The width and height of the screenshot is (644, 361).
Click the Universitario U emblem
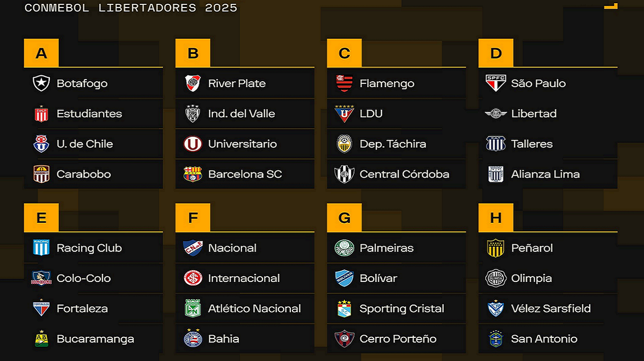point(193,144)
